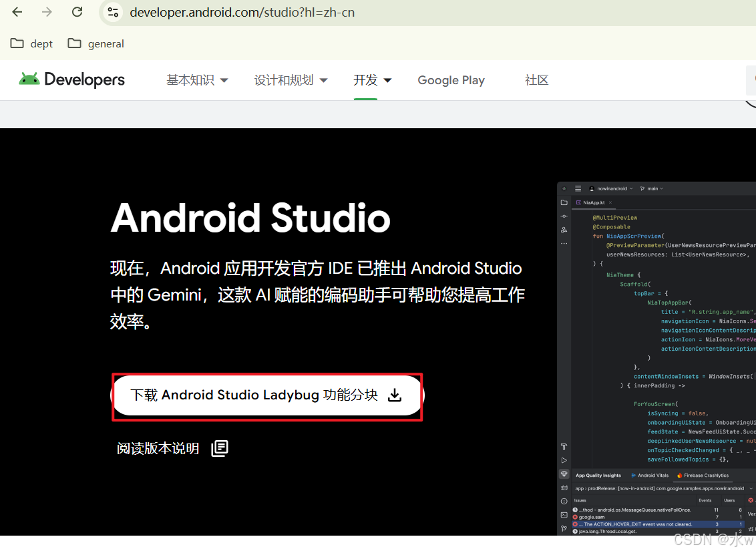The height and width of the screenshot is (553, 756).
Task: Open the 社区 nav item
Action: pos(537,80)
